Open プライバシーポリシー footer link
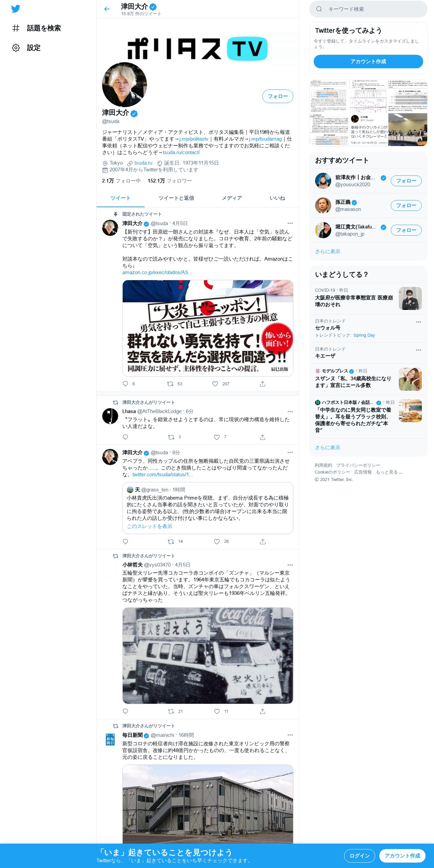The image size is (434, 868). [358, 465]
